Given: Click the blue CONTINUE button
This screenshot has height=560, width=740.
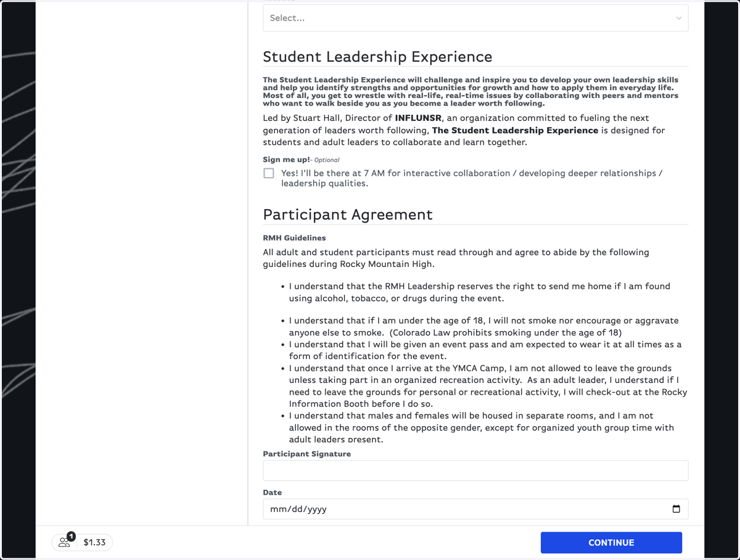Looking at the screenshot, I should pyautogui.click(x=611, y=543).
